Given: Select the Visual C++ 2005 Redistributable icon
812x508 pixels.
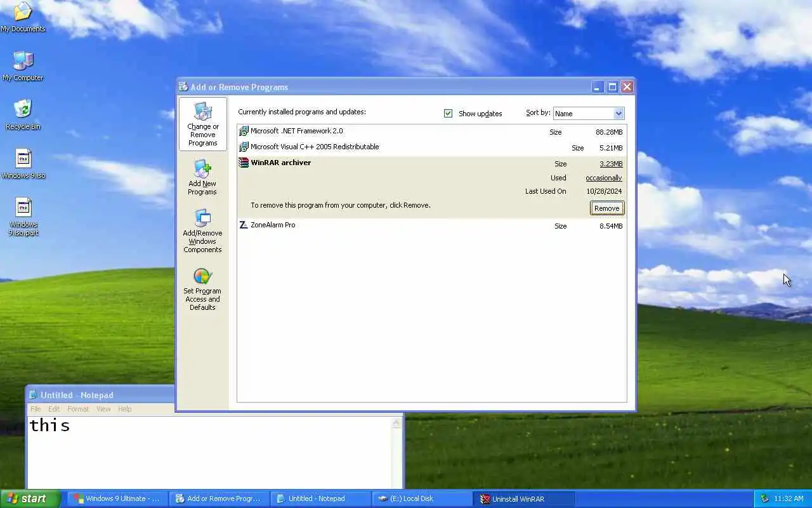Looking at the screenshot, I should 244,147.
